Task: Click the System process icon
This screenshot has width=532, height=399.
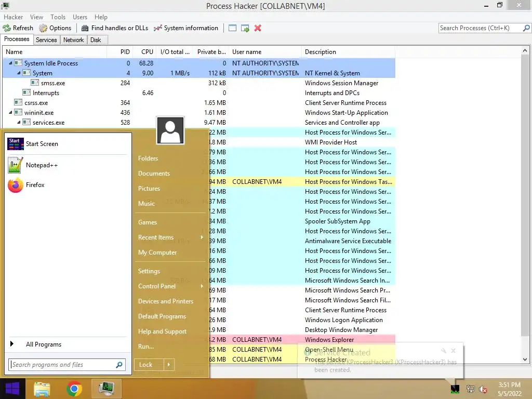Action: [26, 73]
